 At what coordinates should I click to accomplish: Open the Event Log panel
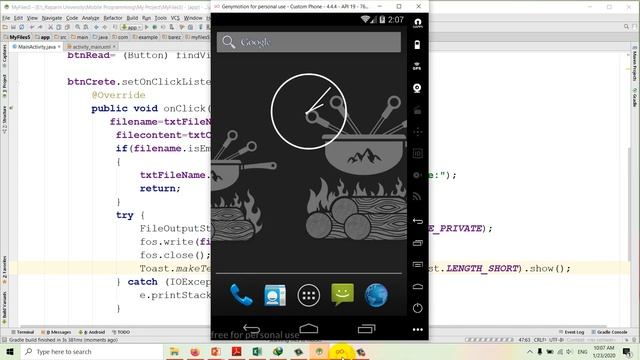pos(571,332)
